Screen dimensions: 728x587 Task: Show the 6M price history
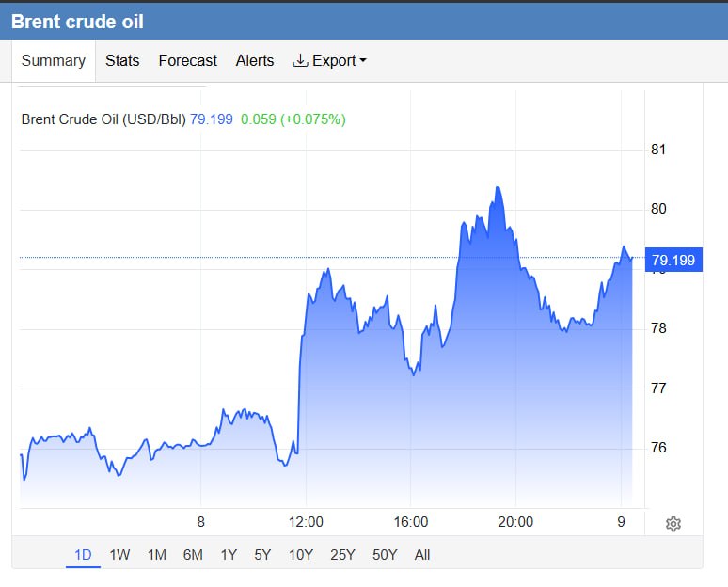(x=193, y=554)
